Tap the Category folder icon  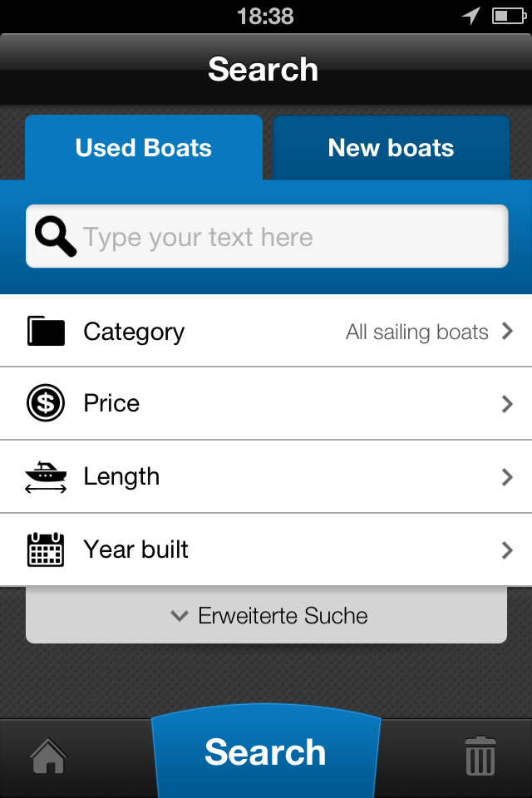(46, 331)
